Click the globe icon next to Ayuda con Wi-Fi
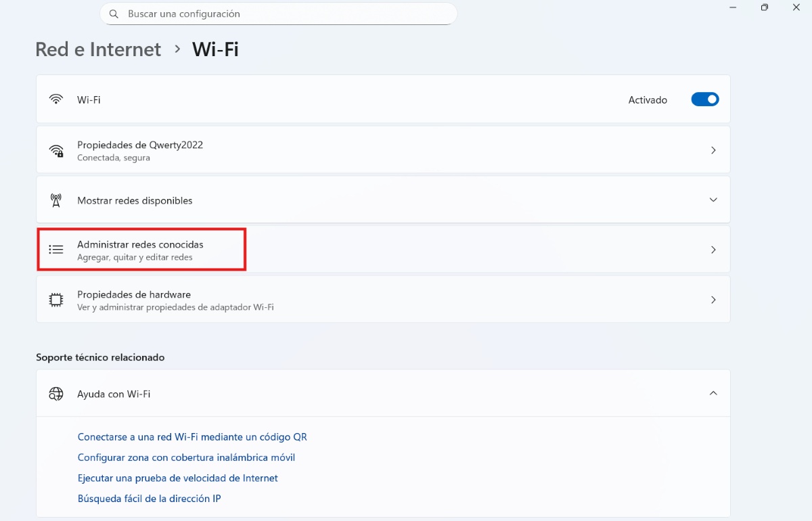The width and height of the screenshot is (812, 521). pyautogui.click(x=55, y=392)
